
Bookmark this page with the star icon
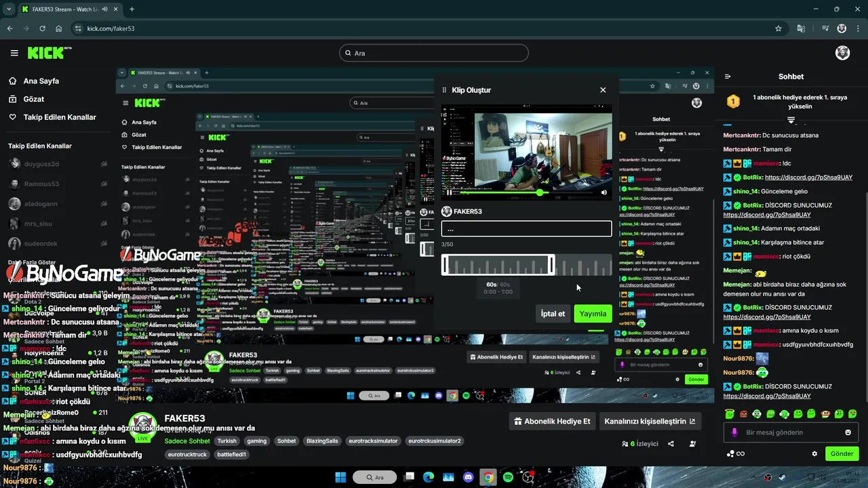(x=778, y=28)
